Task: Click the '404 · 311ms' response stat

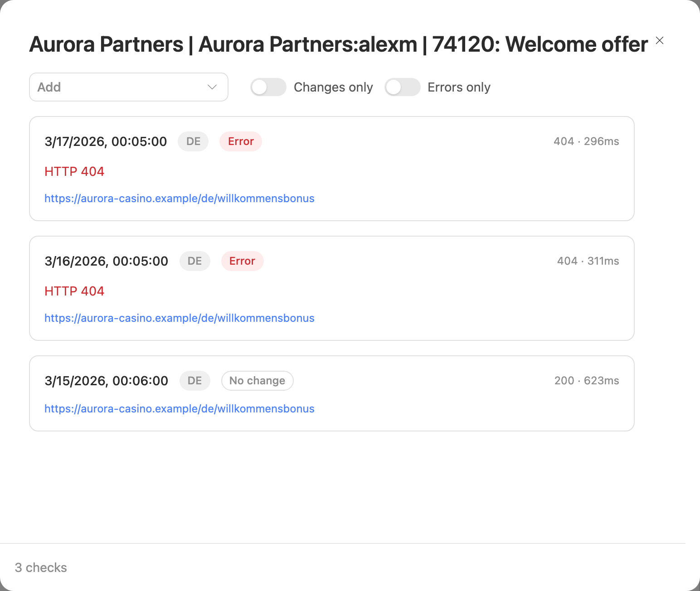Action: (x=588, y=261)
